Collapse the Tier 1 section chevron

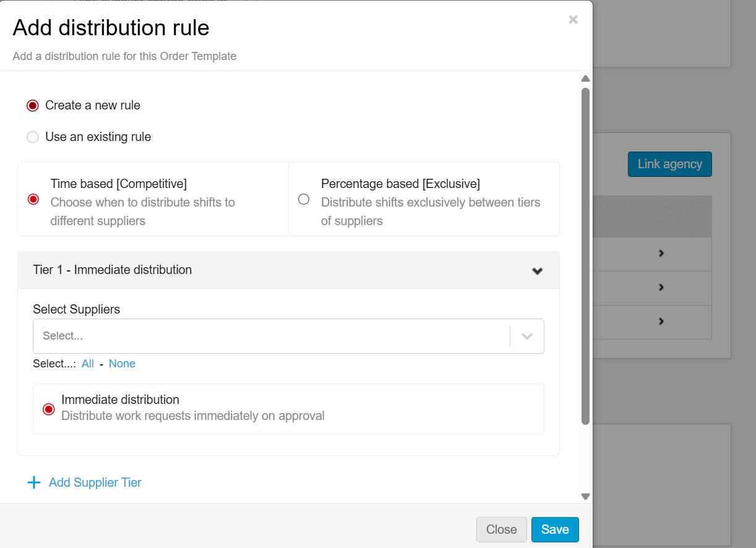537,271
